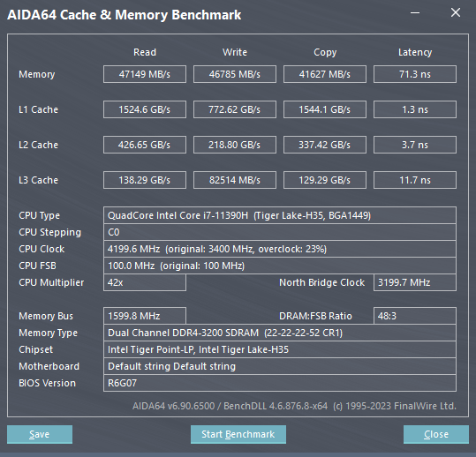476x457 pixels.
Task: Click the Memory Write result box
Action: tap(235, 74)
